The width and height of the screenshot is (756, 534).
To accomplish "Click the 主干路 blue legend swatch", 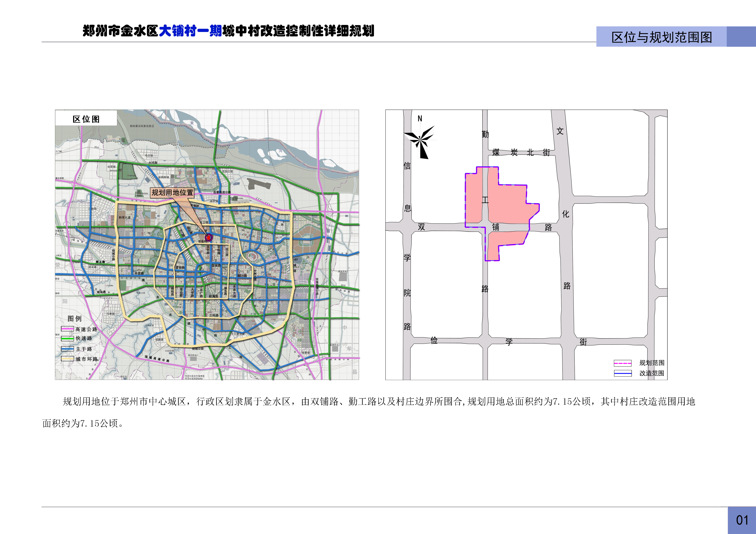I will (67, 349).
